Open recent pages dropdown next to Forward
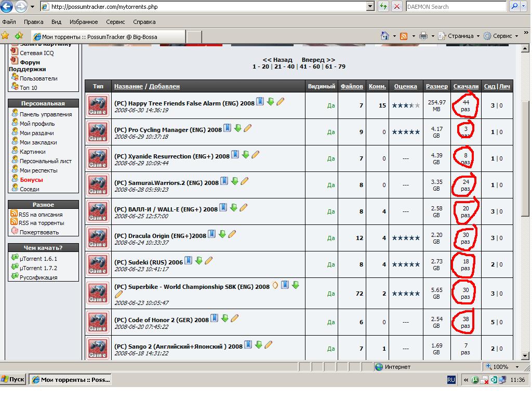 coord(33,6)
